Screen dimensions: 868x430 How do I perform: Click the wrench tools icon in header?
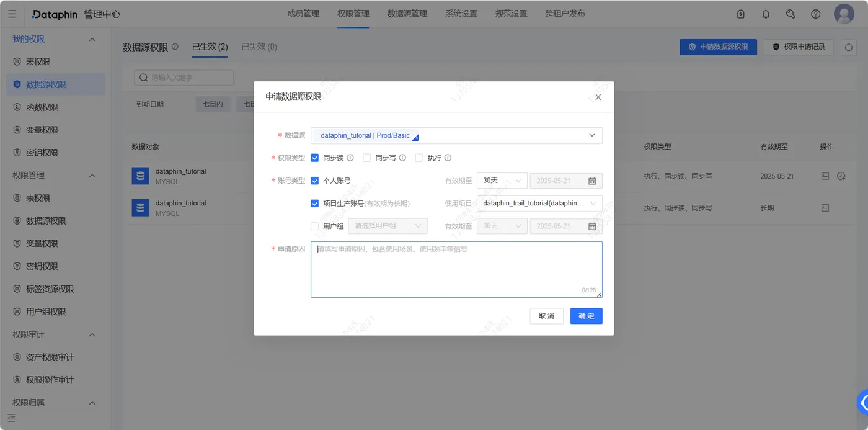point(790,14)
